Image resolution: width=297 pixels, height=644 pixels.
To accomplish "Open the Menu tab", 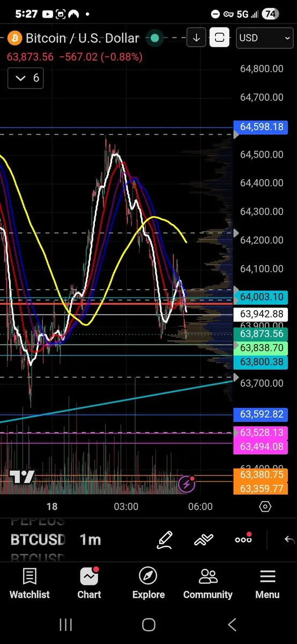I will click(267, 584).
